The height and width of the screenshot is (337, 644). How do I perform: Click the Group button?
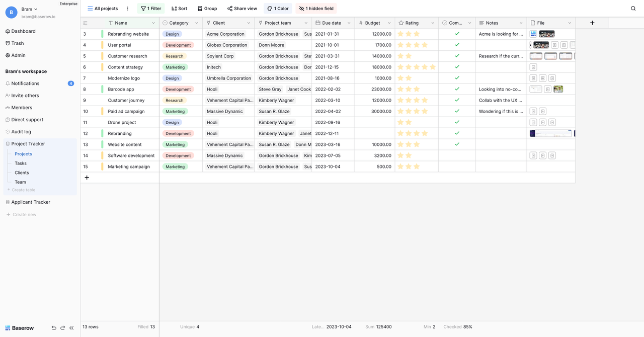207,9
